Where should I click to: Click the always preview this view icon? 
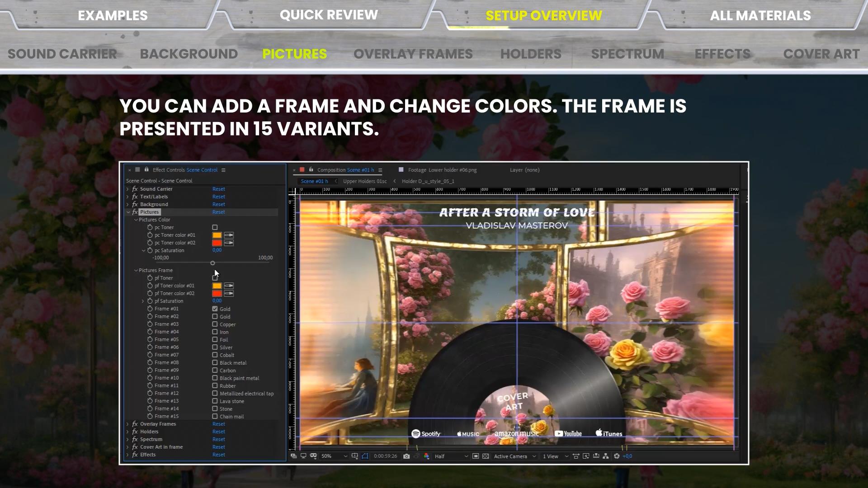click(293, 456)
